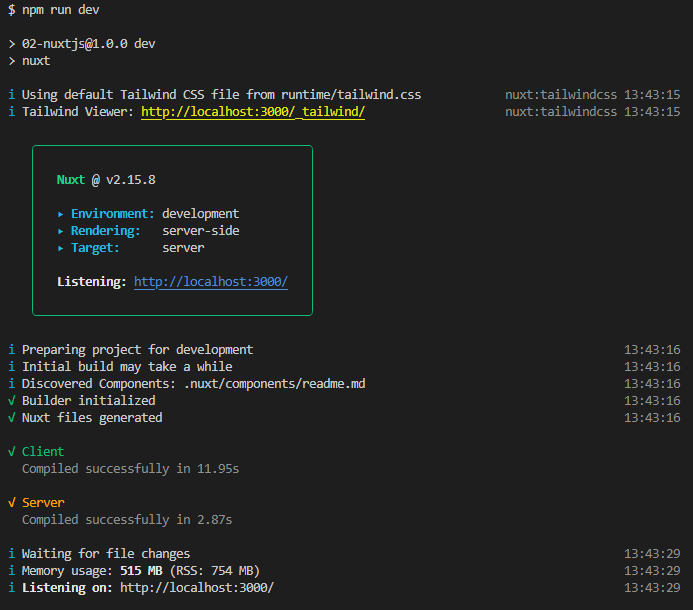
Task: Click timestamp 13:43:16 beside Builder initialized
Action: pyautogui.click(x=652, y=400)
